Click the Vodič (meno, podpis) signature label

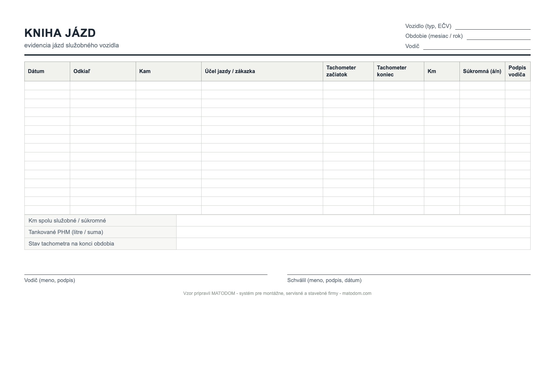point(50,280)
